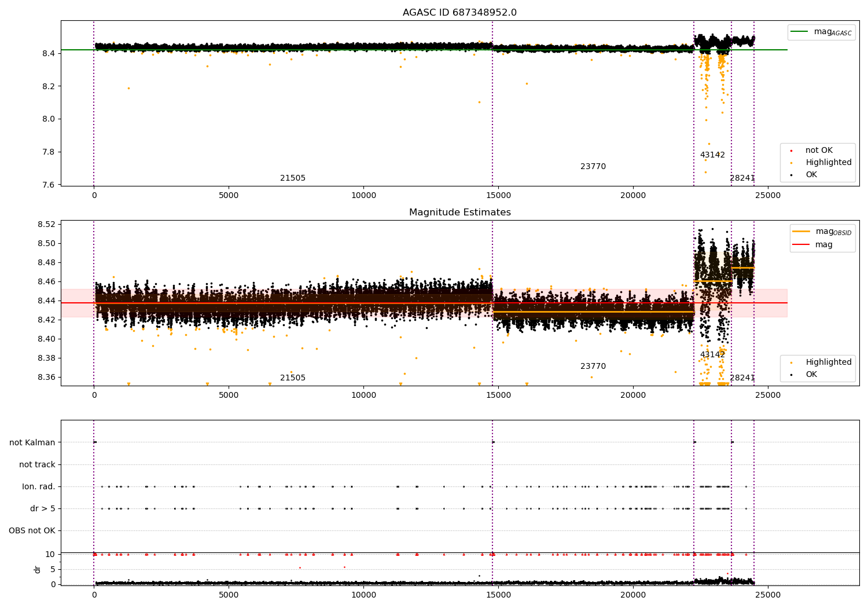The height and width of the screenshot is (608, 868).
Task: Click the 10 tick on the dr axis
Action: click(x=50, y=555)
